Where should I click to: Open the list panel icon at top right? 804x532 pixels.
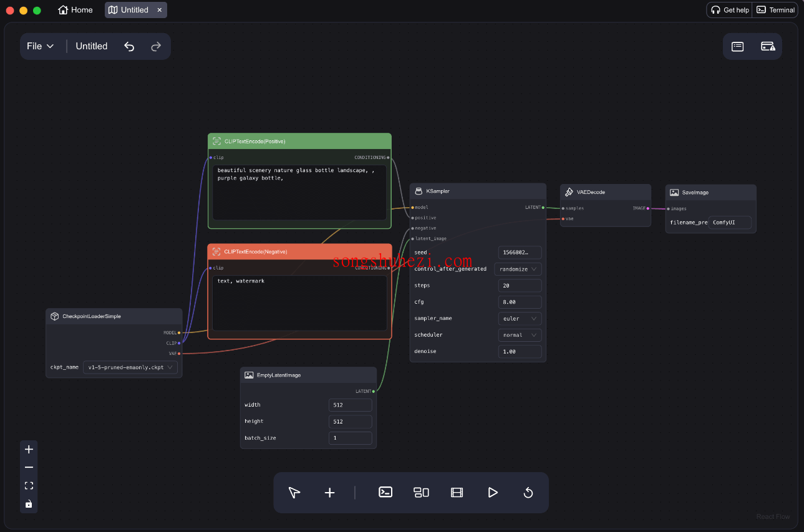pos(738,46)
